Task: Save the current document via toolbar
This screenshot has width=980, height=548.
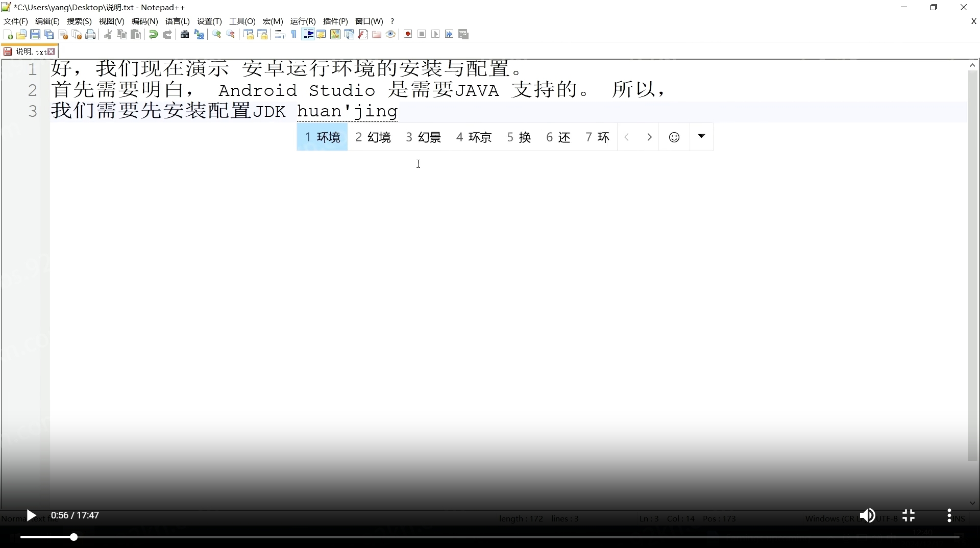Action: click(35, 34)
